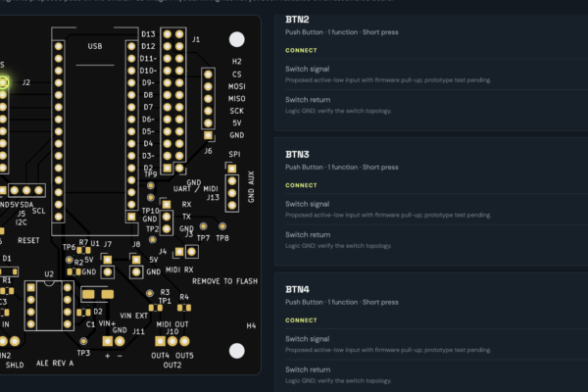Click the D8 pin label
This screenshot has width=588, height=392.
click(148, 95)
